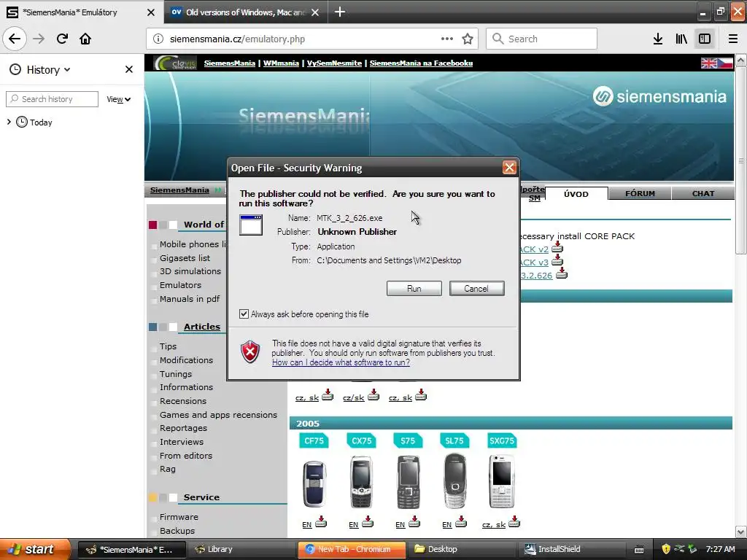Click download icon next to 3.2.626 link

coord(562,273)
